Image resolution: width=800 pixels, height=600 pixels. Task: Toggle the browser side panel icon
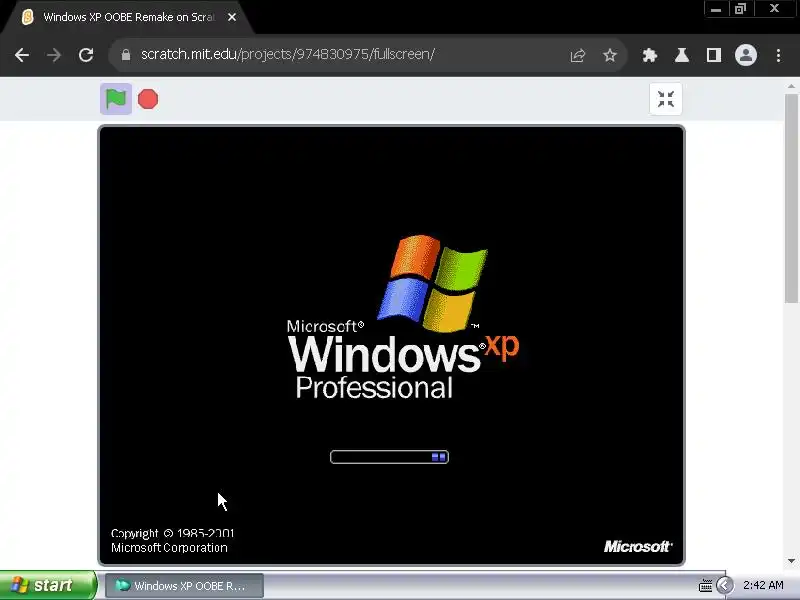tap(714, 55)
